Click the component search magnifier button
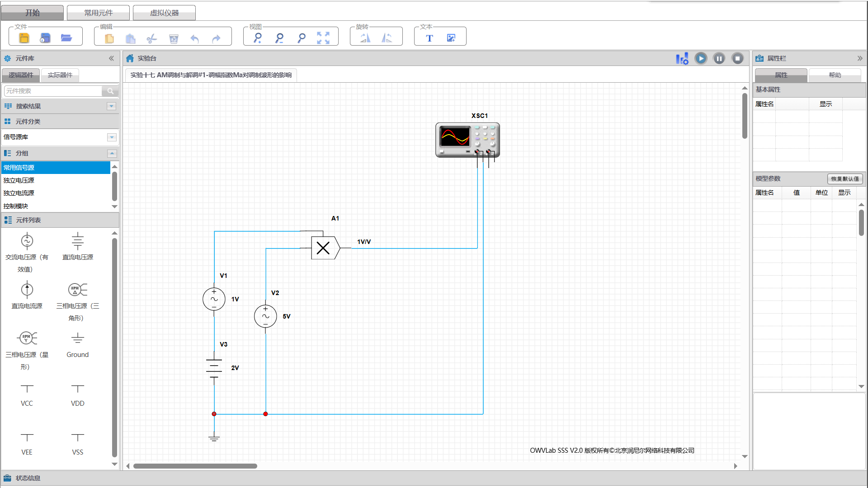 110,91
